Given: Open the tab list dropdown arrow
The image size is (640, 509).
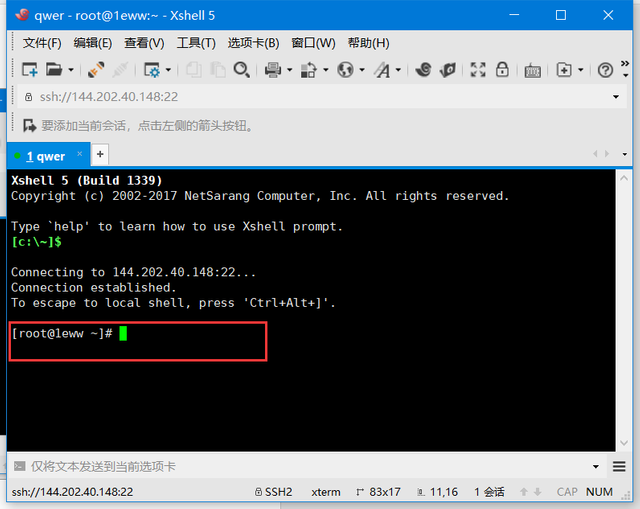Looking at the screenshot, I should tap(625, 154).
